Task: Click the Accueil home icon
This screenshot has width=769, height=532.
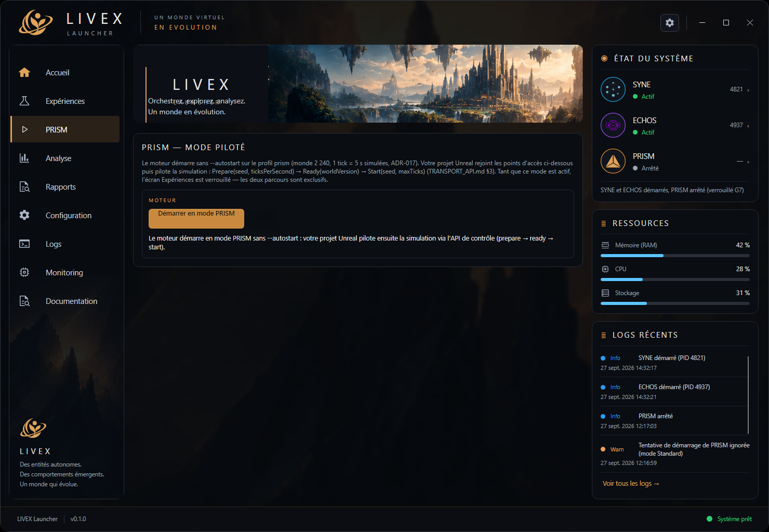Action: coord(24,73)
